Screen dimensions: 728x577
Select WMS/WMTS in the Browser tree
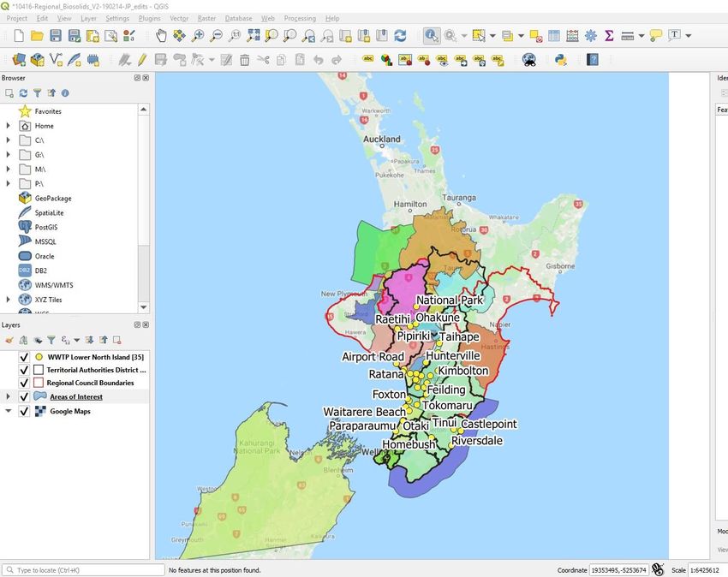pos(54,285)
